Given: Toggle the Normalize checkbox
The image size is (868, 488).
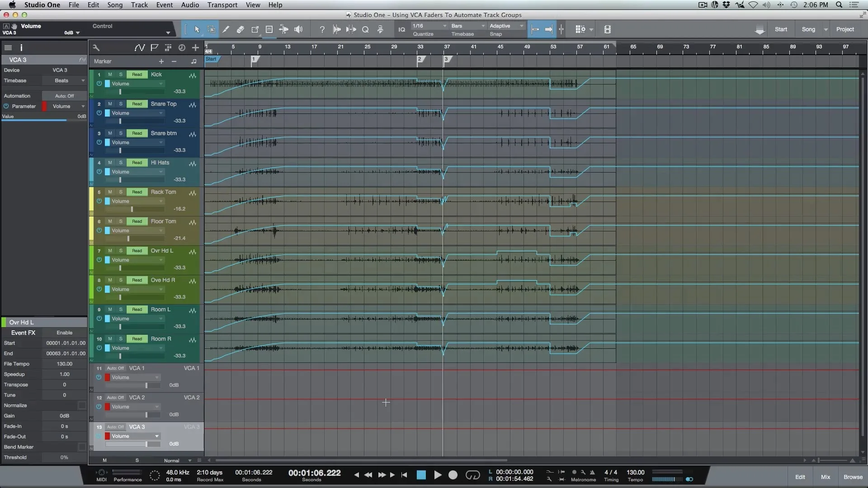Looking at the screenshot, I should click(82, 405).
